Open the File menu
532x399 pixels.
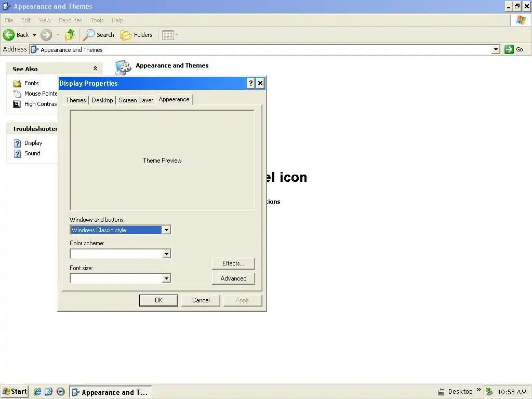9,20
